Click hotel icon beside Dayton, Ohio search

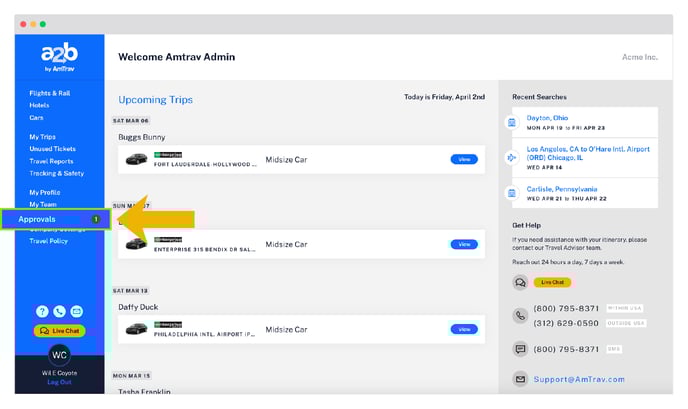point(512,123)
